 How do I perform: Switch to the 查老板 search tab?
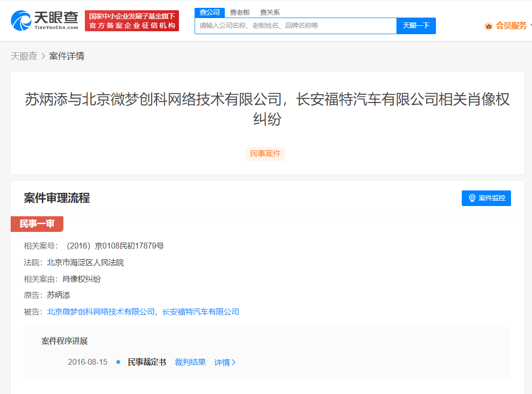click(x=240, y=13)
